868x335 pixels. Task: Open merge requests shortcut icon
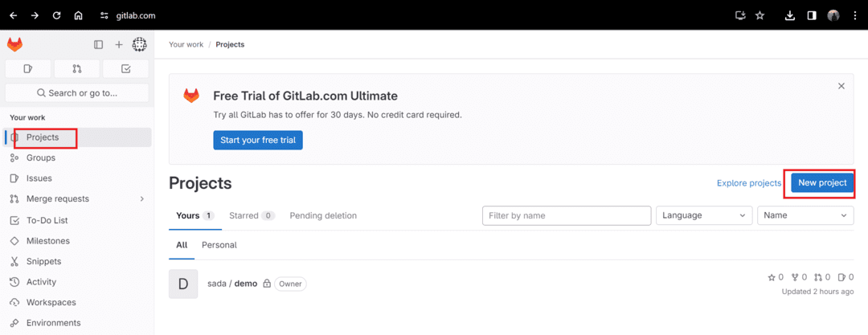pyautogui.click(x=77, y=68)
